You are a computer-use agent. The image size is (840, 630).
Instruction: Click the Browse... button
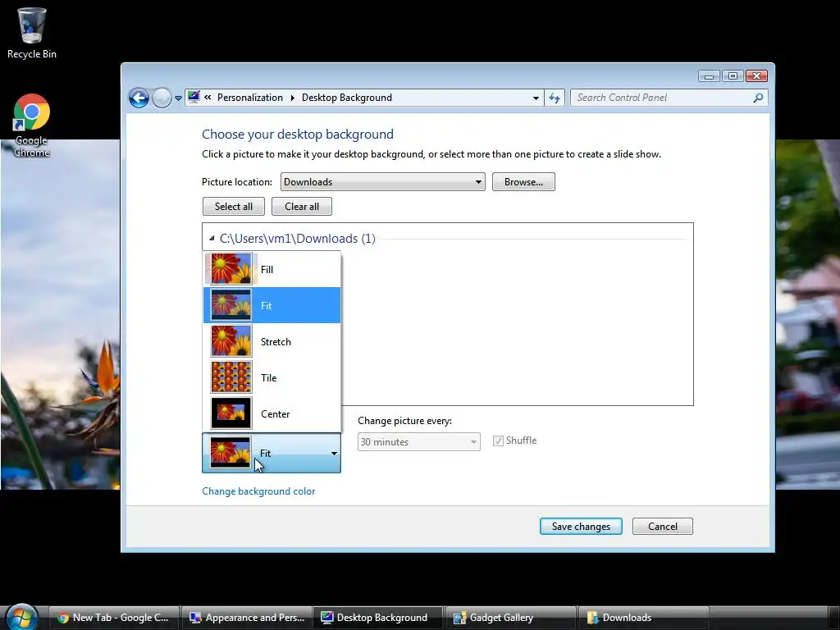click(x=523, y=181)
